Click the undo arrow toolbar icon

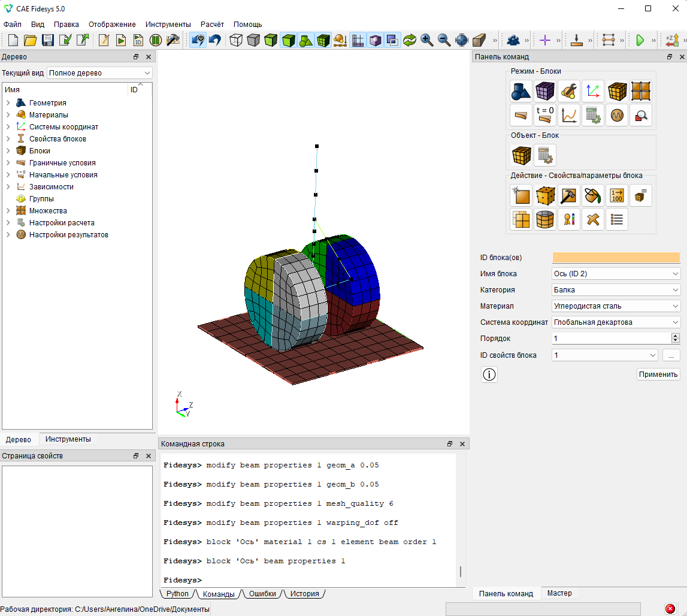215,40
